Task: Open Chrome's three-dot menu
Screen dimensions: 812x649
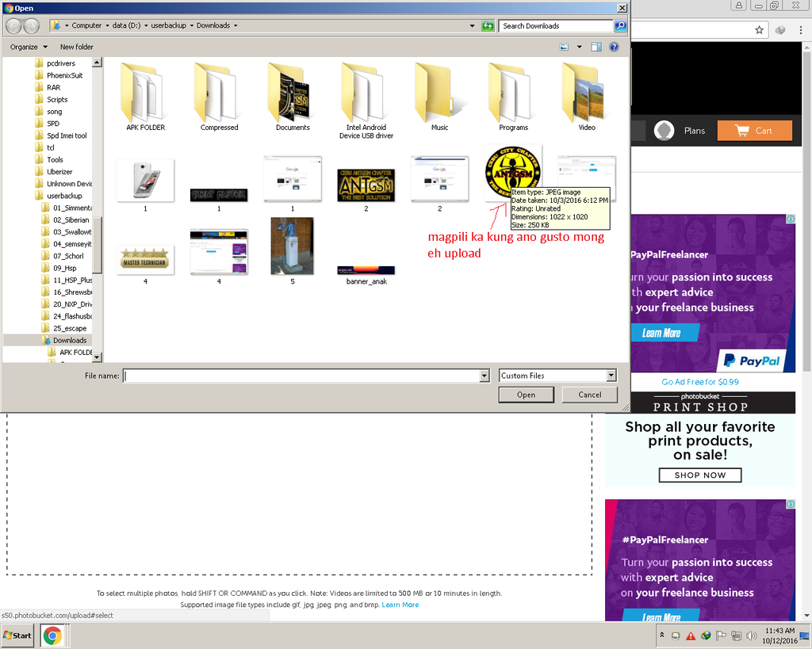Action: pyautogui.click(x=800, y=30)
